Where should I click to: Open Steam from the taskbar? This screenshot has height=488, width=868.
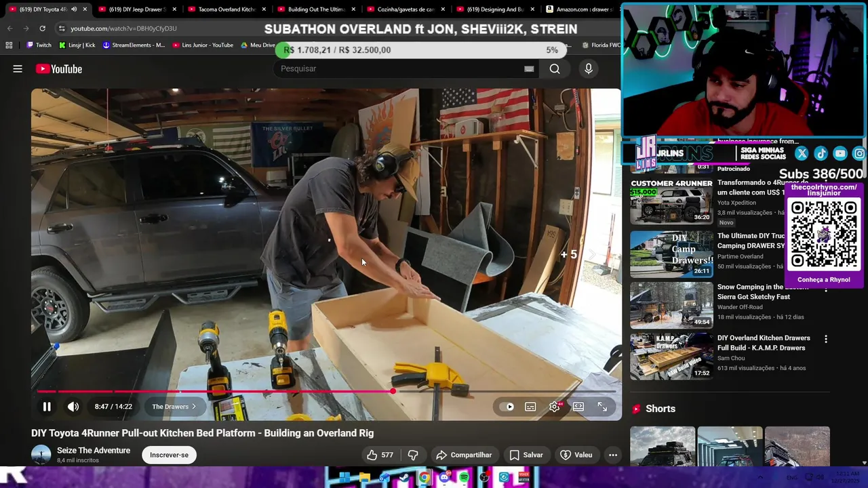(405, 478)
